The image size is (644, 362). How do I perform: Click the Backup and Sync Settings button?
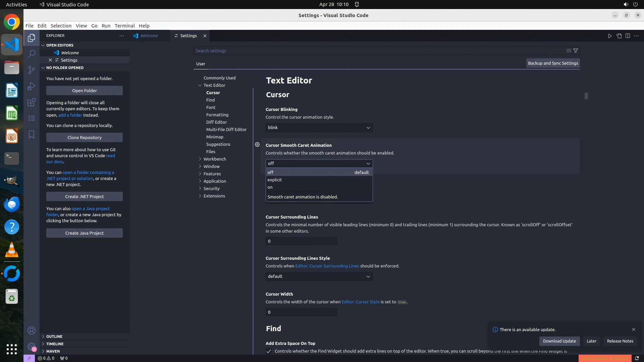click(553, 63)
